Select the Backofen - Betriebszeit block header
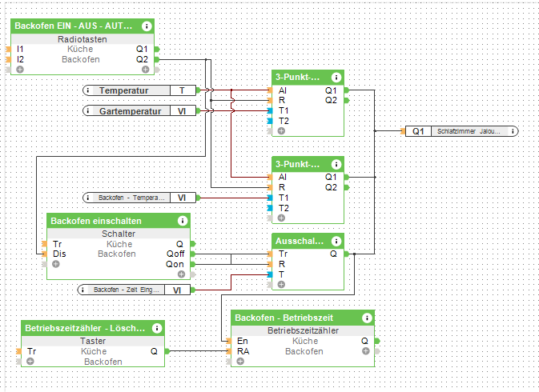Image resolution: width=539 pixels, height=392 pixels. [303, 318]
